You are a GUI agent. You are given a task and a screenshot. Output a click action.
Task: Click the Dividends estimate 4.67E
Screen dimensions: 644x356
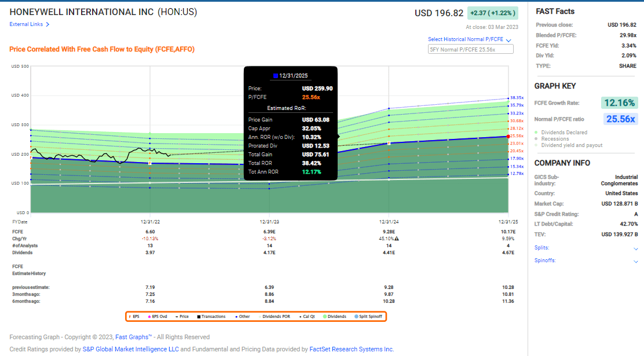coord(508,253)
